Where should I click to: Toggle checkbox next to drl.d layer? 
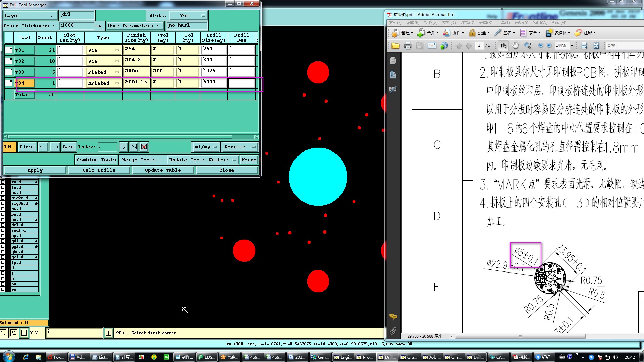pos(3,225)
